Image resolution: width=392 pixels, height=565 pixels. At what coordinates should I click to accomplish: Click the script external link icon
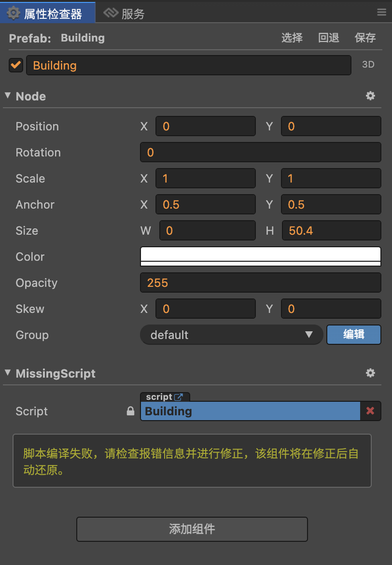179,397
